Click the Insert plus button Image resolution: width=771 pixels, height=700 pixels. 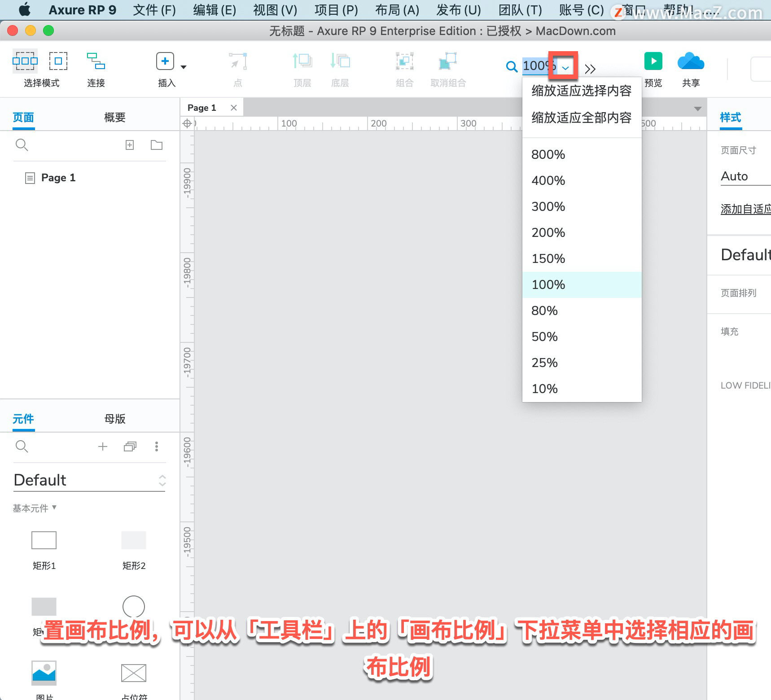click(165, 61)
